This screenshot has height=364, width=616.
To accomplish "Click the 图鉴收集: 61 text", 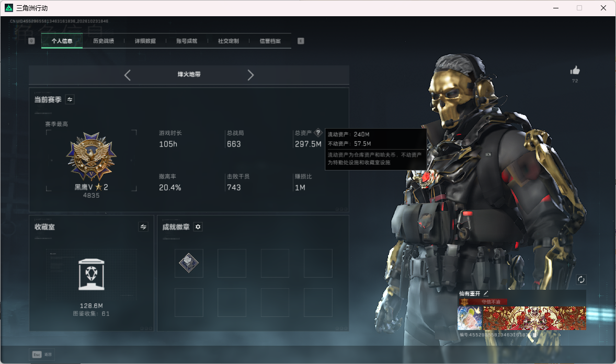I will [91, 314].
